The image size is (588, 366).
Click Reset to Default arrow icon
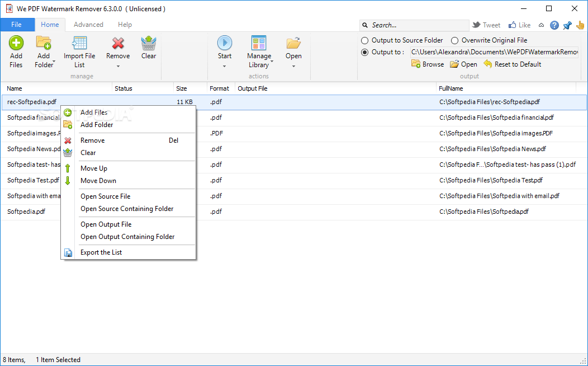click(x=487, y=64)
